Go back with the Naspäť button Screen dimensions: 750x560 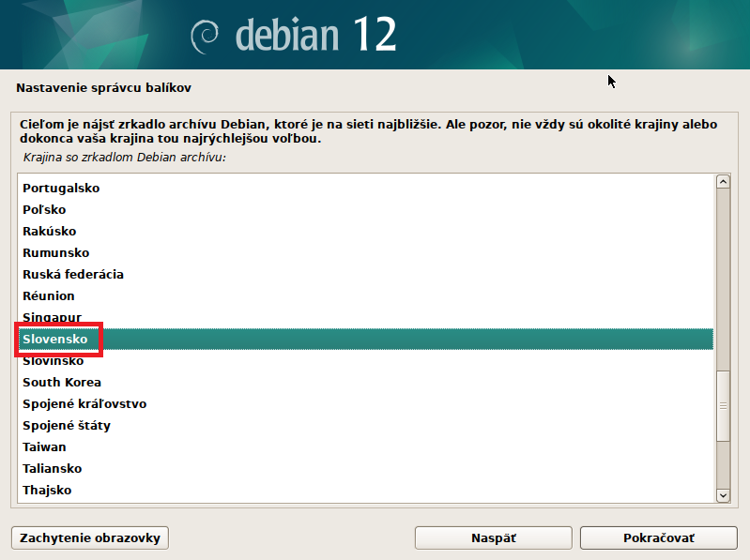pyautogui.click(x=493, y=538)
